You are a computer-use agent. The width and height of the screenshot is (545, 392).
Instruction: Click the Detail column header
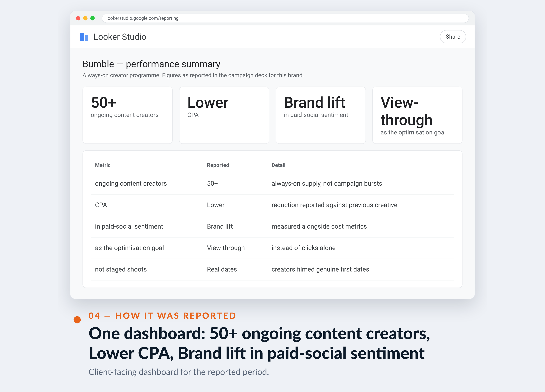tap(279, 165)
